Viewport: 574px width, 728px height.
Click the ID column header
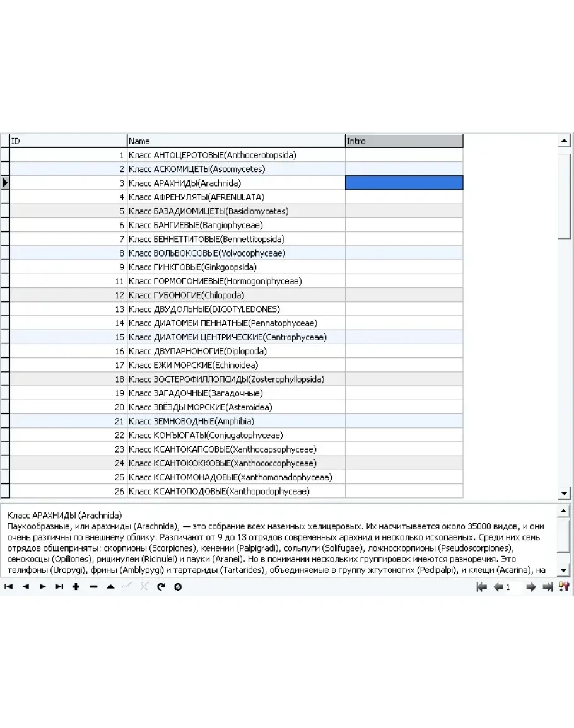(x=68, y=141)
